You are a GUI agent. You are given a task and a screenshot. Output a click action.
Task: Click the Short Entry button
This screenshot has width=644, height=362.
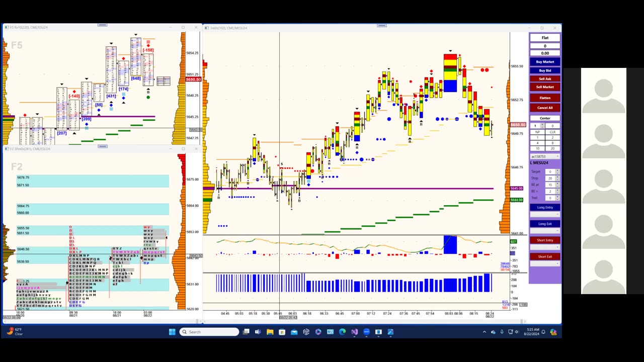click(545, 240)
